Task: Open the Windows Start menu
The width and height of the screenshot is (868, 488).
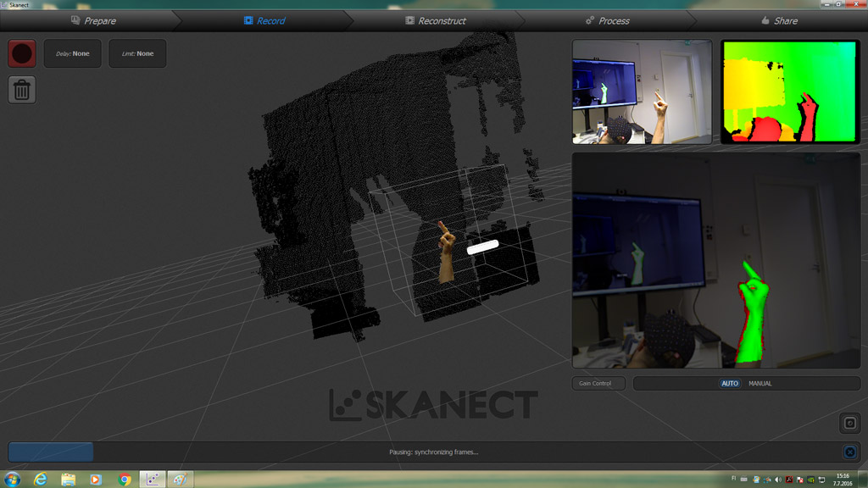Action: (12, 480)
